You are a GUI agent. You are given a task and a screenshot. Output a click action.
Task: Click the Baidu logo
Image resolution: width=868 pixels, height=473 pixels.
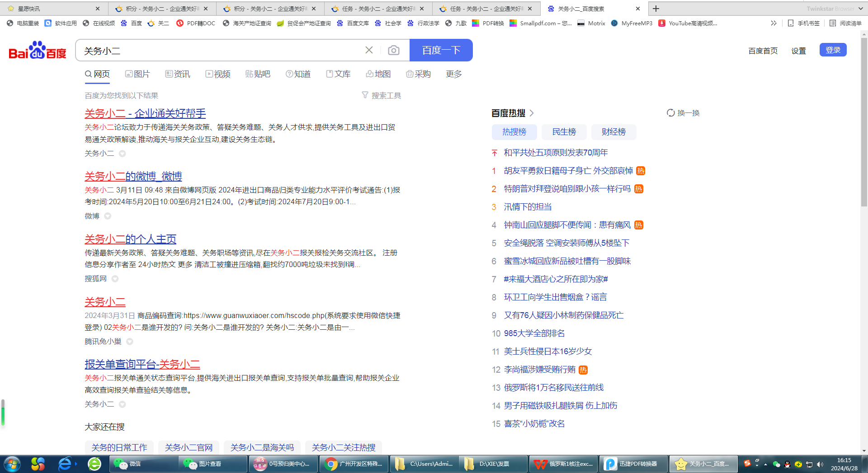(x=38, y=50)
